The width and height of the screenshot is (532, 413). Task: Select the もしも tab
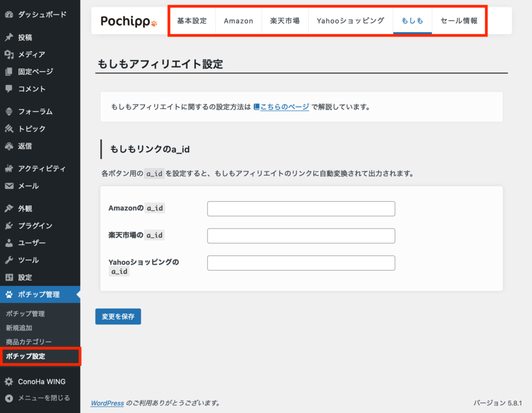click(x=412, y=21)
